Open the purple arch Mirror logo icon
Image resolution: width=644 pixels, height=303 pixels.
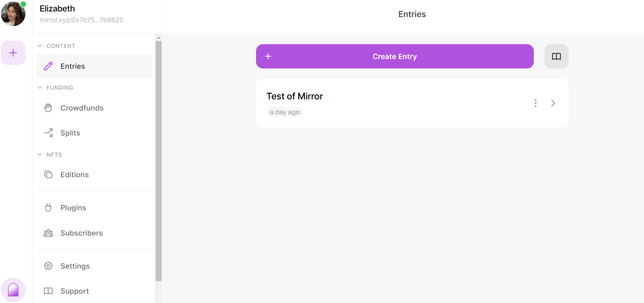13,290
